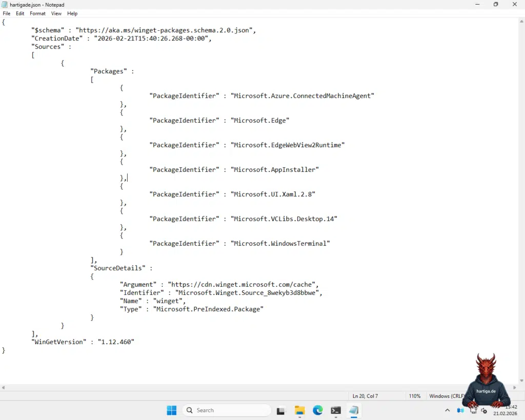Screen dimensions: 525x420
Task: Open the File menu
Action: (x=6, y=13)
